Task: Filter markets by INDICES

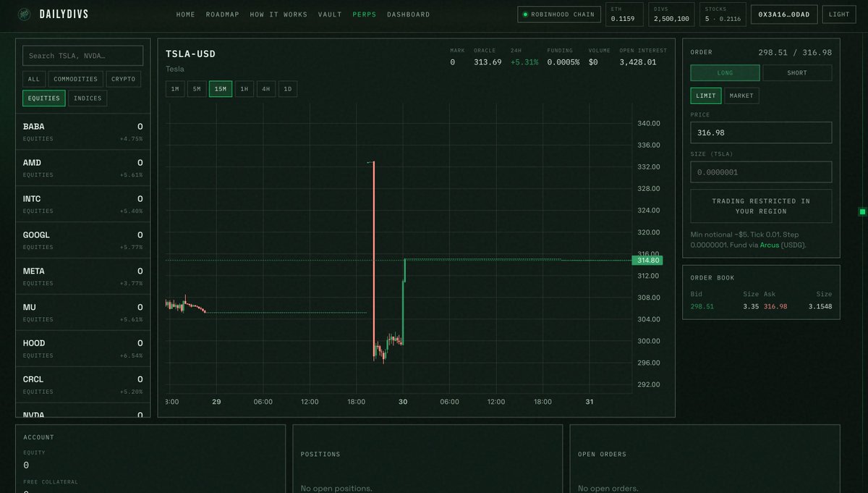Action: (x=88, y=98)
